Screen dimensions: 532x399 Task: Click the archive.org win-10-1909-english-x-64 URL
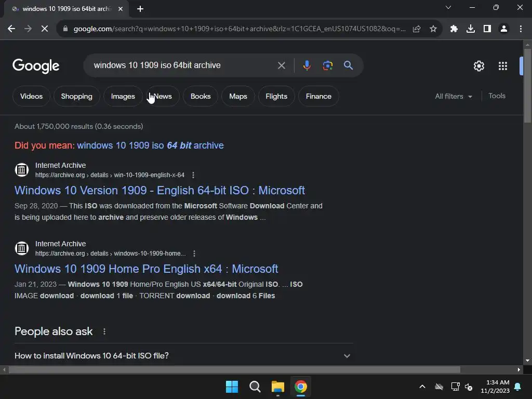coord(110,175)
